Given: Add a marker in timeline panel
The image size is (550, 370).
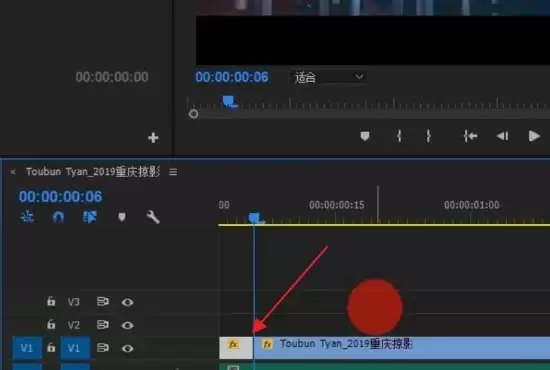Looking at the screenshot, I should pos(122,217).
